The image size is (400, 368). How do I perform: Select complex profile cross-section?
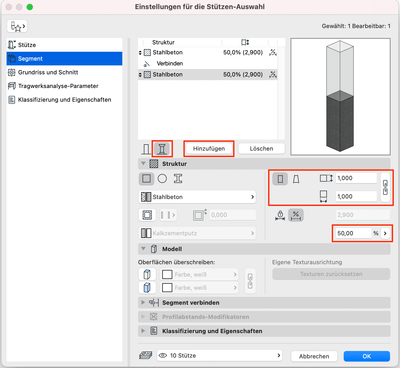tap(178, 179)
